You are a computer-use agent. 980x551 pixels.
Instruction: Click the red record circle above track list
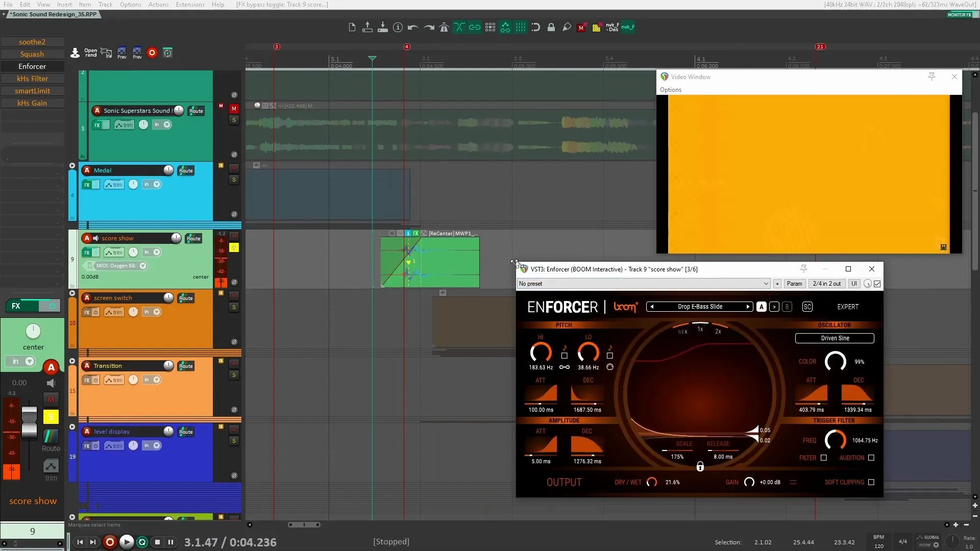(152, 53)
